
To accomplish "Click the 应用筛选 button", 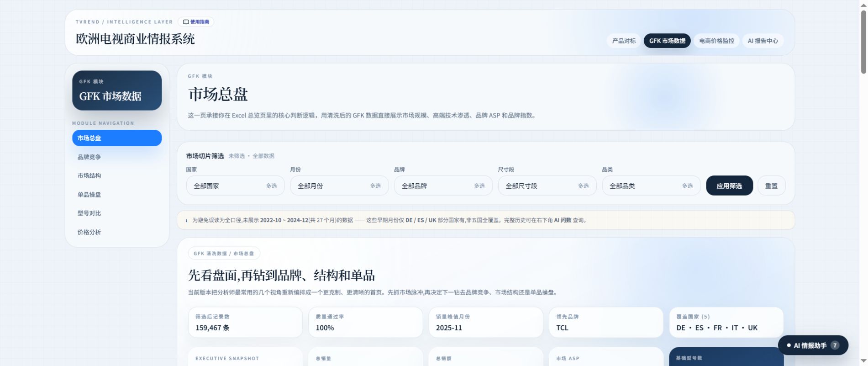I will tap(729, 186).
